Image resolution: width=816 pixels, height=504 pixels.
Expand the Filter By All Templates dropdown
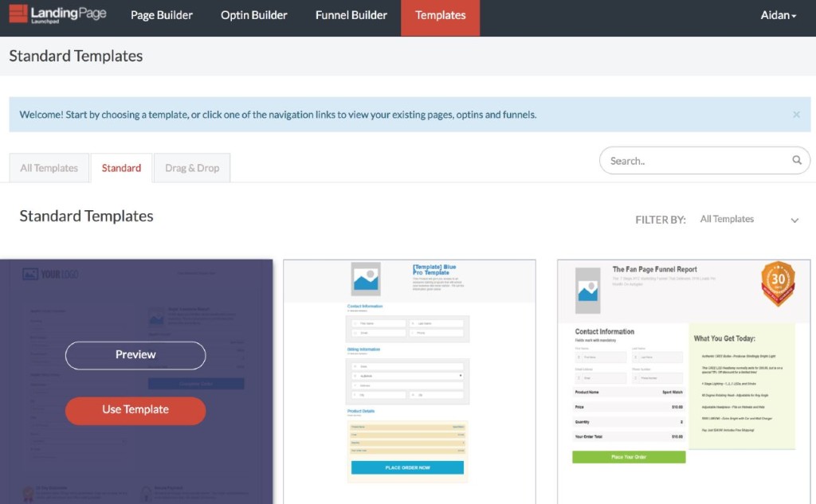tap(749, 220)
